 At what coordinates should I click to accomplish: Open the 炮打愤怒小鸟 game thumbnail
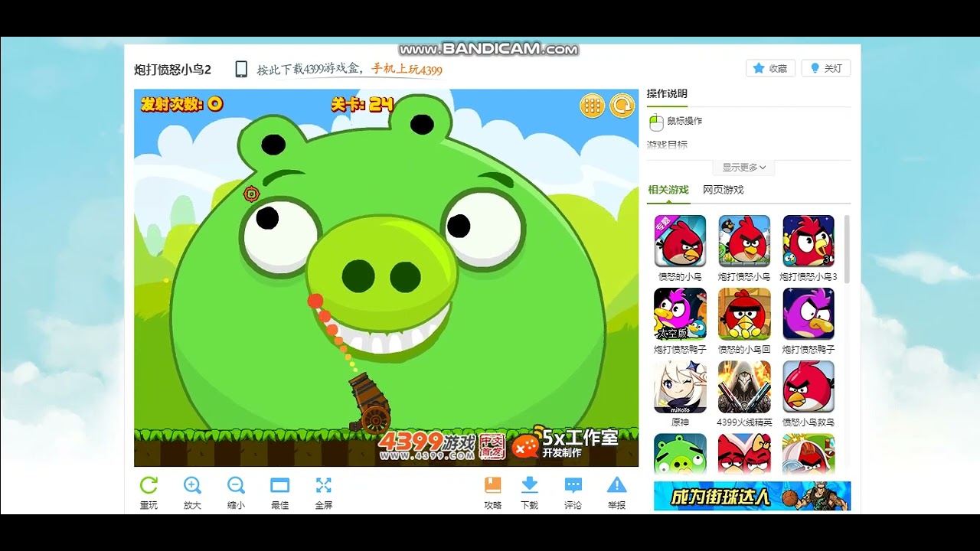pyautogui.click(x=744, y=240)
